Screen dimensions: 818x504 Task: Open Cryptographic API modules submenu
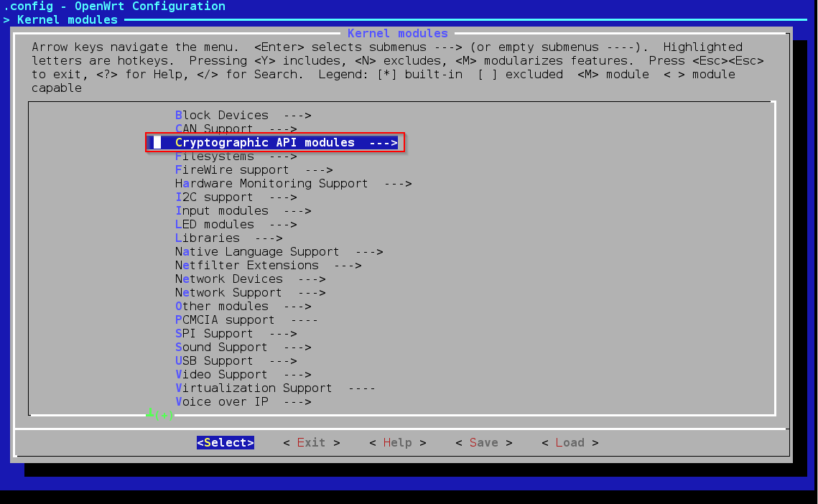(x=275, y=143)
